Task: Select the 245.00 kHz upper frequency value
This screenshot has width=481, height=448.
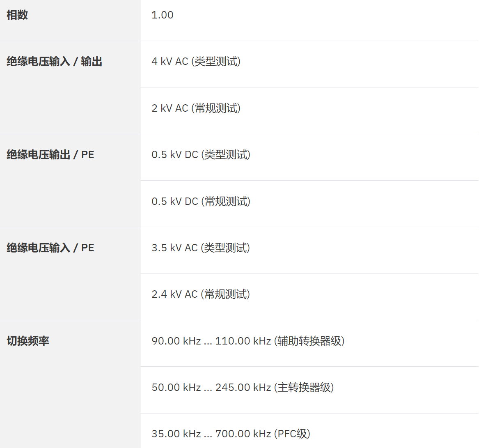Action: [x=243, y=388]
